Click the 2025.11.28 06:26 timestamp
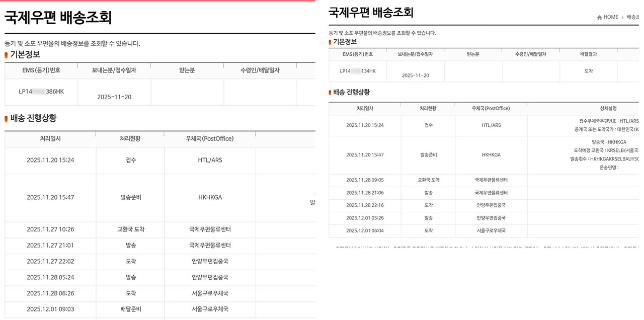The image size is (644, 320). tap(50, 293)
